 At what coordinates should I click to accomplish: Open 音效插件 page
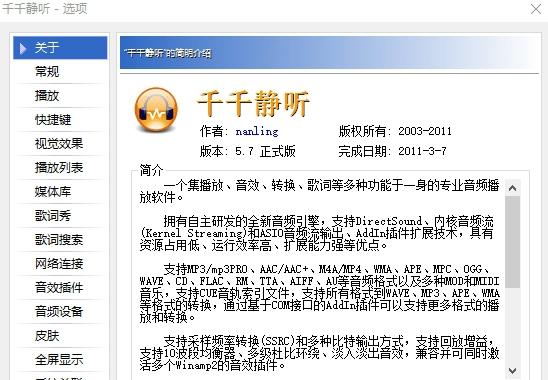(x=60, y=288)
